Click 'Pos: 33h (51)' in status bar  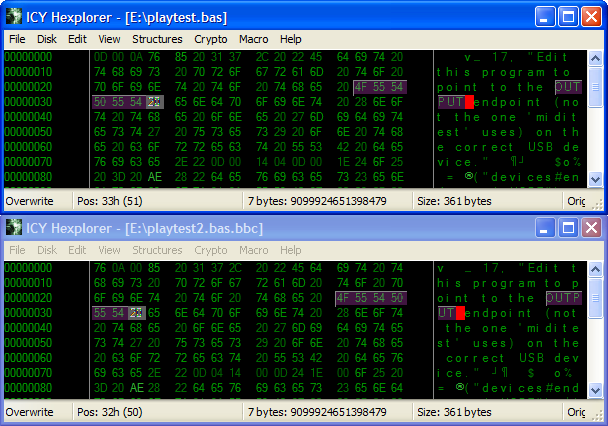(110, 201)
